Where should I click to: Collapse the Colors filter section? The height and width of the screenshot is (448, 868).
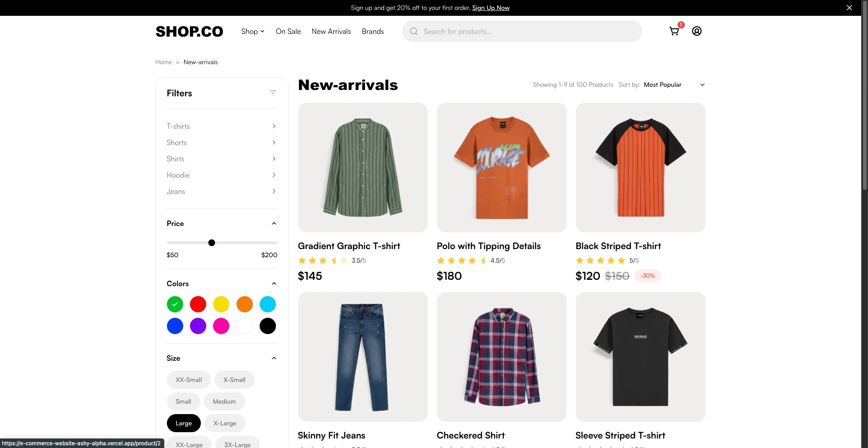[x=274, y=283]
